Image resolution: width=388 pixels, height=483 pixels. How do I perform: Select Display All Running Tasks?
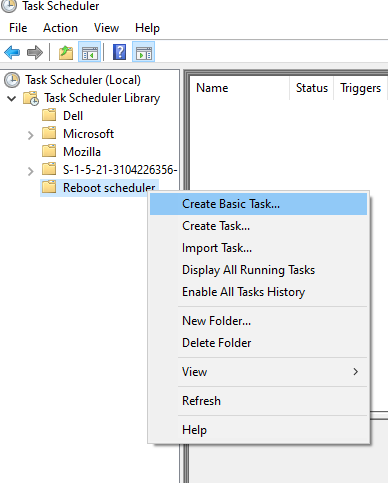[x=258, y=270]
